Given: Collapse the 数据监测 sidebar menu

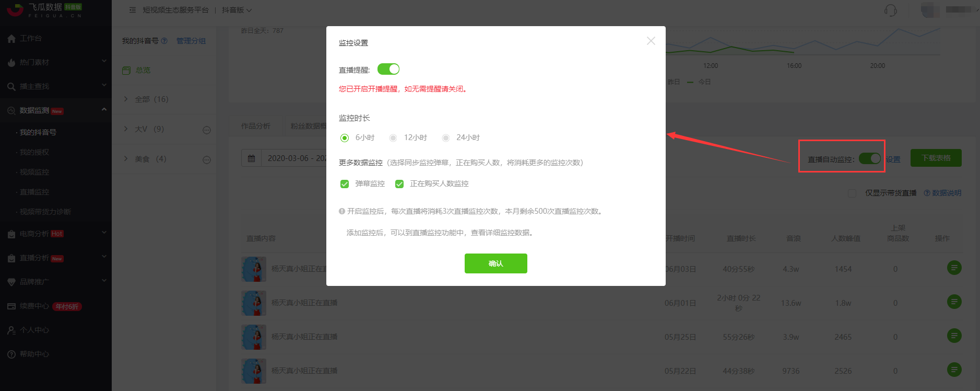Looking at the screenshot, I should tap(104, 109).
